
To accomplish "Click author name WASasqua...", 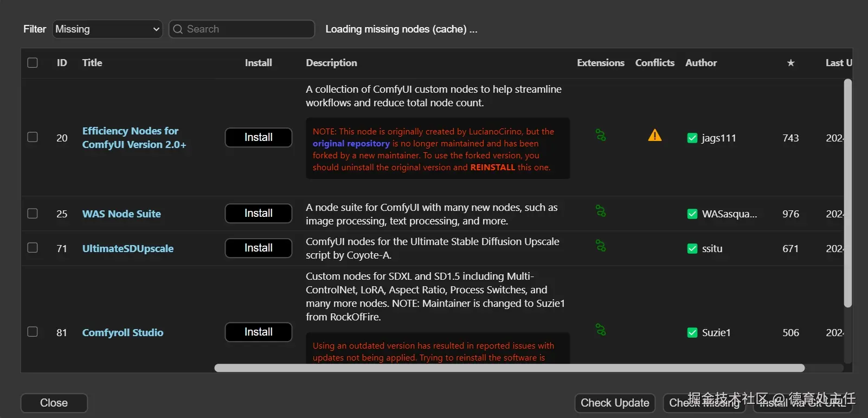I will click(729, 214).
